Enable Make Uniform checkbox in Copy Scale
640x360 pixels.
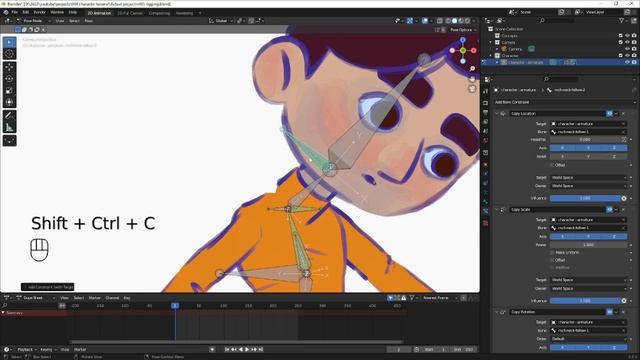[x=553, y=253]
